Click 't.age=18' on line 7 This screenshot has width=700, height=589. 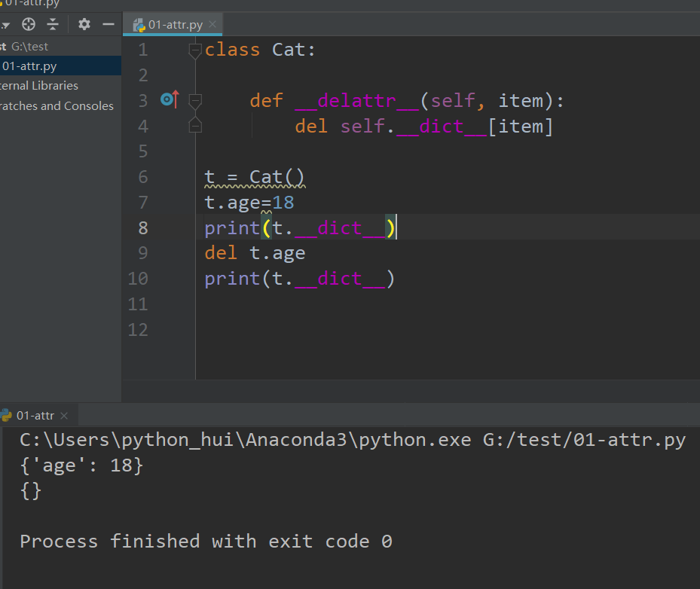[249, 203]
